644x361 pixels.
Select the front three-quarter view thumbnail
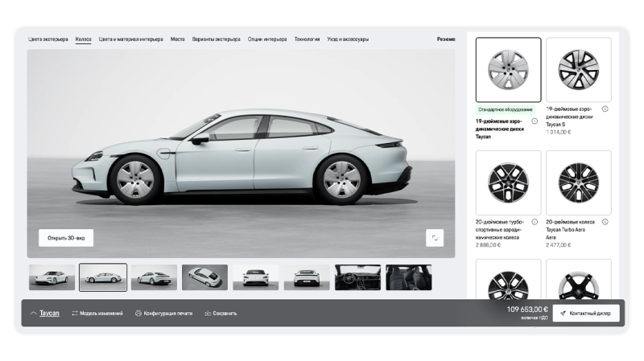[52, 277]
